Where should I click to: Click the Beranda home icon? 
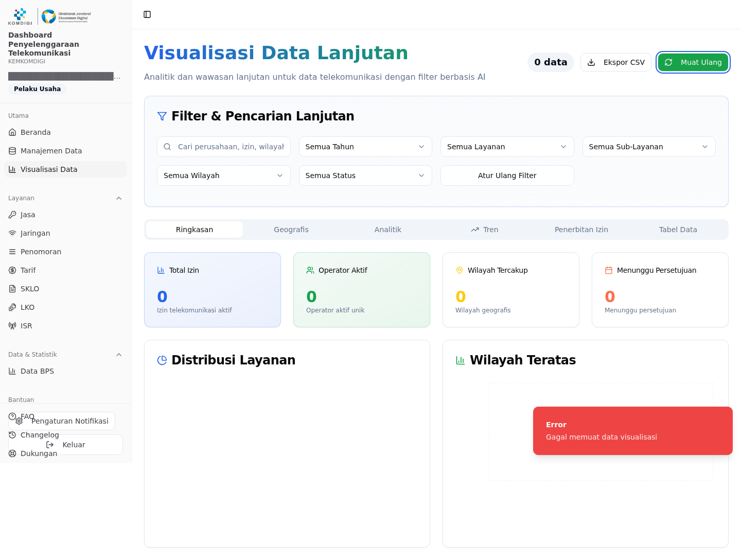tap(12, 132)
